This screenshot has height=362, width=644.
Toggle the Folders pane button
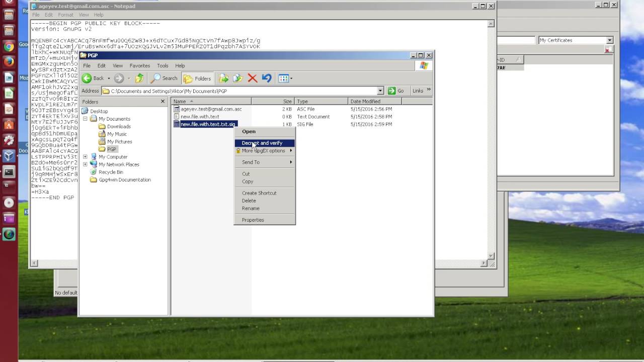(198, 78)
